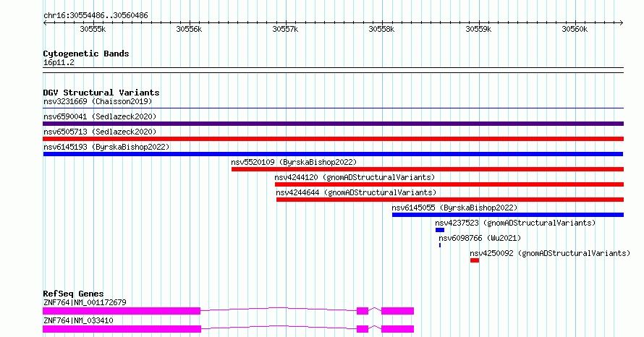Click the nsv5520109 (ByrskaBishop2022) label
Screen dimensions: 644x337
tap(294, 162)
